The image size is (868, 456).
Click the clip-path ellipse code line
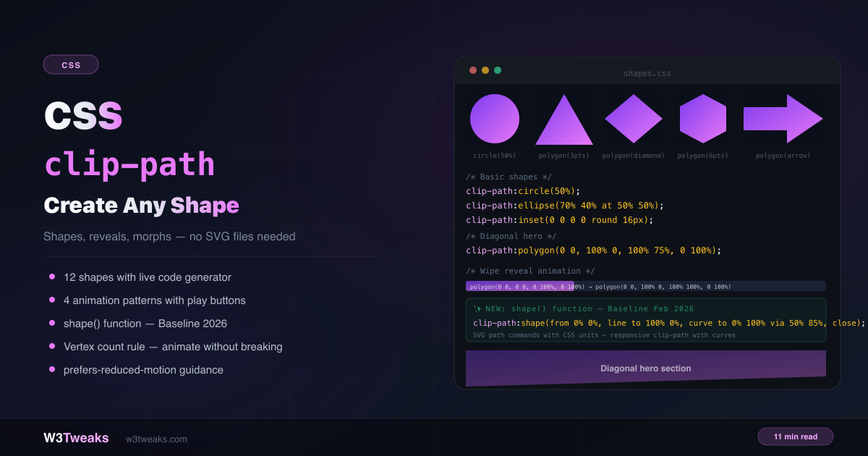565,206
